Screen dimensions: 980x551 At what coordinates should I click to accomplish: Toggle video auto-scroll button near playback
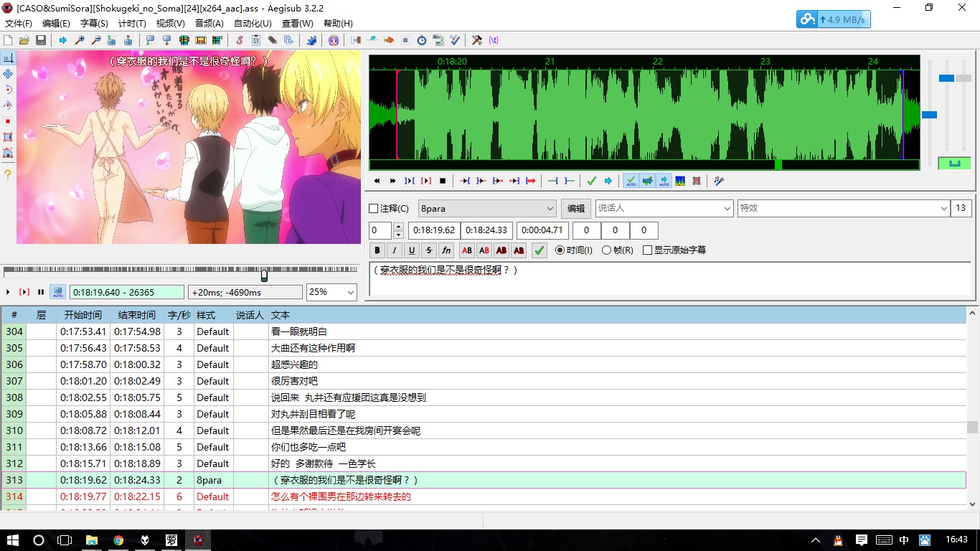coord(58,292)
